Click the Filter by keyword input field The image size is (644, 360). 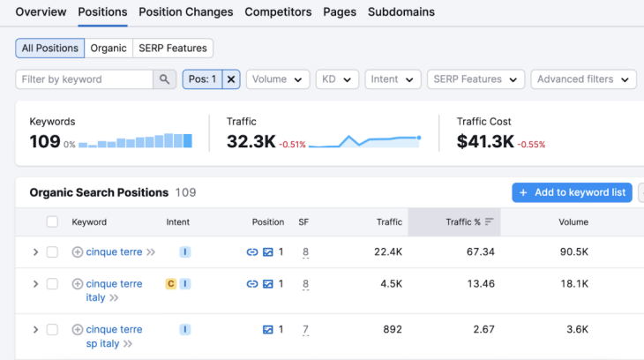(84, 79)
